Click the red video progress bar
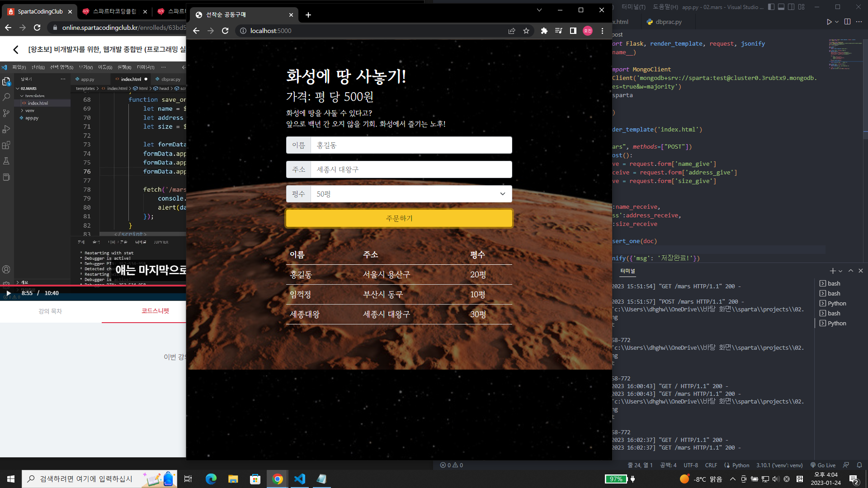 93,286
